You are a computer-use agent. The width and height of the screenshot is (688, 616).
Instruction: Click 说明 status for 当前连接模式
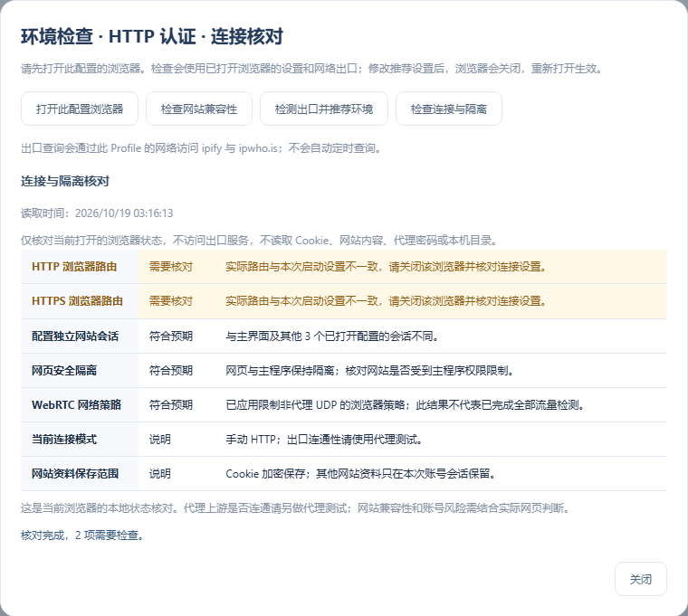tap(159, 440)
